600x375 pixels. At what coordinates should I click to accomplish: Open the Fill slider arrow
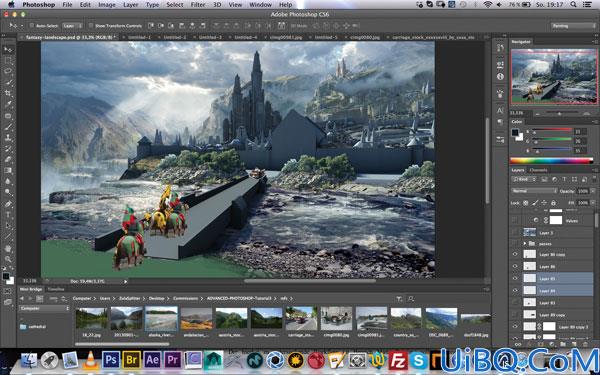click(592, 203)
